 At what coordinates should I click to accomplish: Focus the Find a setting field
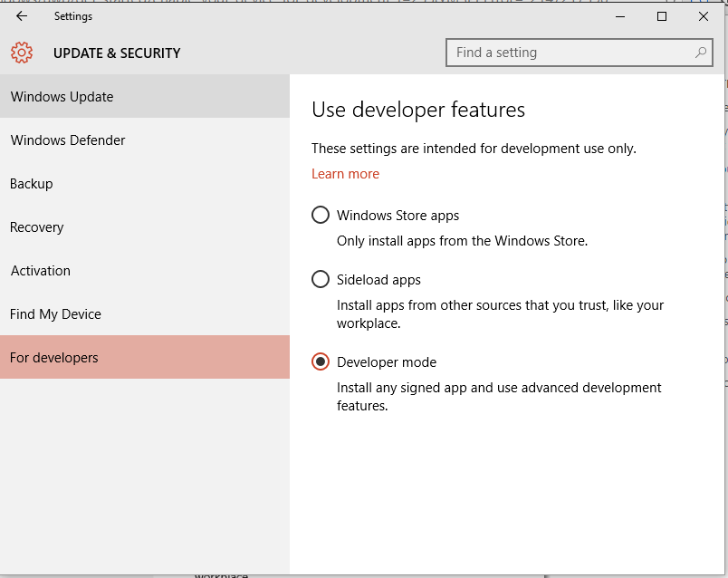point(579,53)
